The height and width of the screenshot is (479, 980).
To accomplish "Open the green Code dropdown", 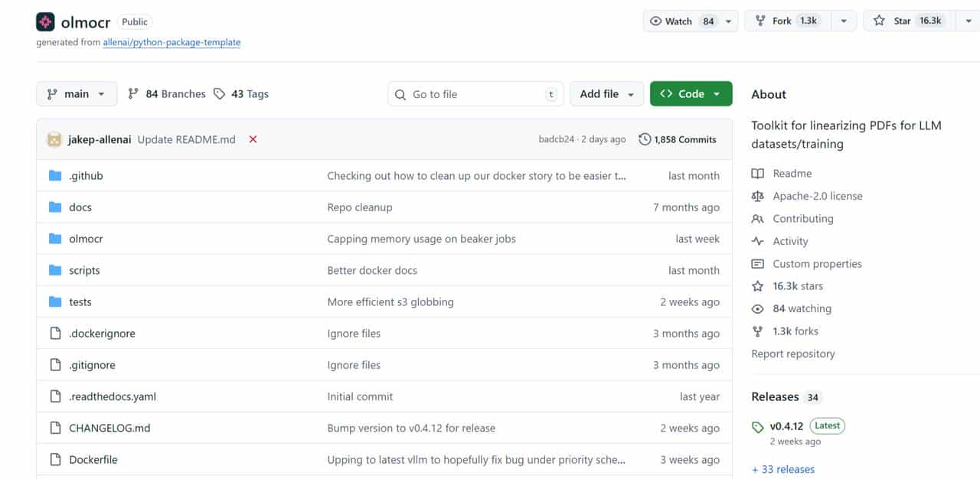I will tap(691, 94).
